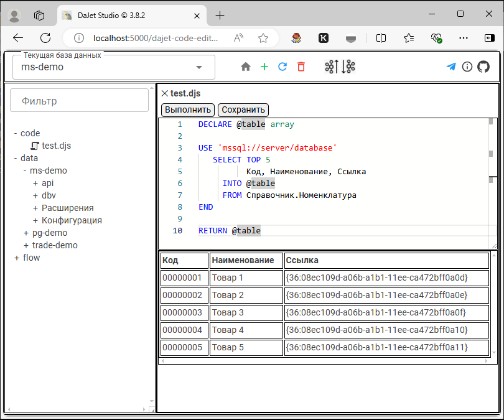
Task: Open the favorites list icon
Action: 409,38
